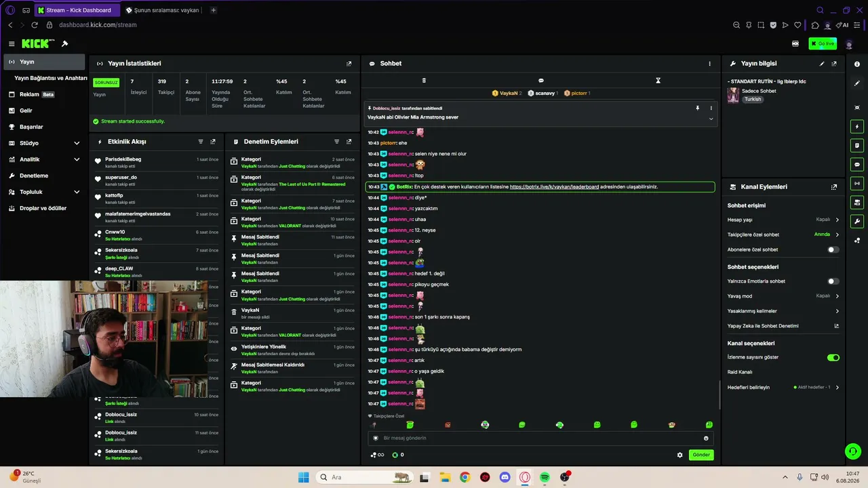Pop out the Yayın İstatistikleri panel
The image size is (868, 488).
pyautogui.click(x=349, y=64)
